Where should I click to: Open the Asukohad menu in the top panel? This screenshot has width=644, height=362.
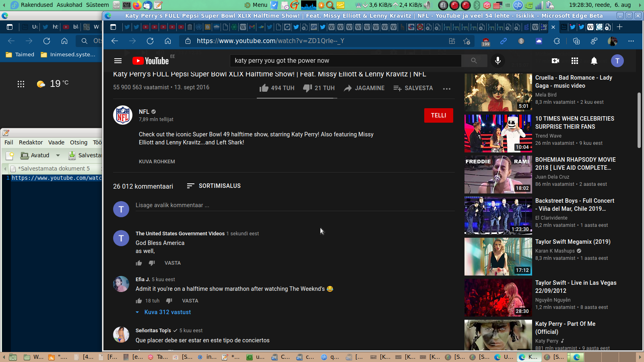pyautogui.click(x=70, y=5)
